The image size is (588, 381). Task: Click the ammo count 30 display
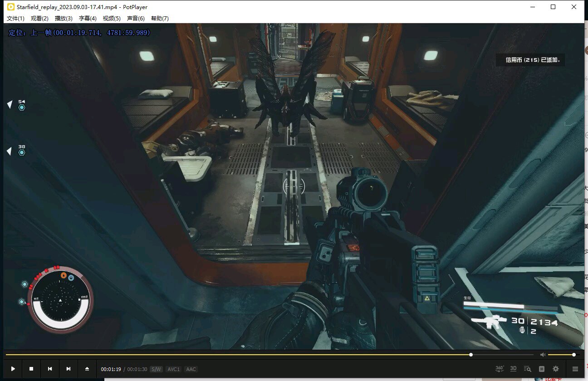(x=518, y=321)
